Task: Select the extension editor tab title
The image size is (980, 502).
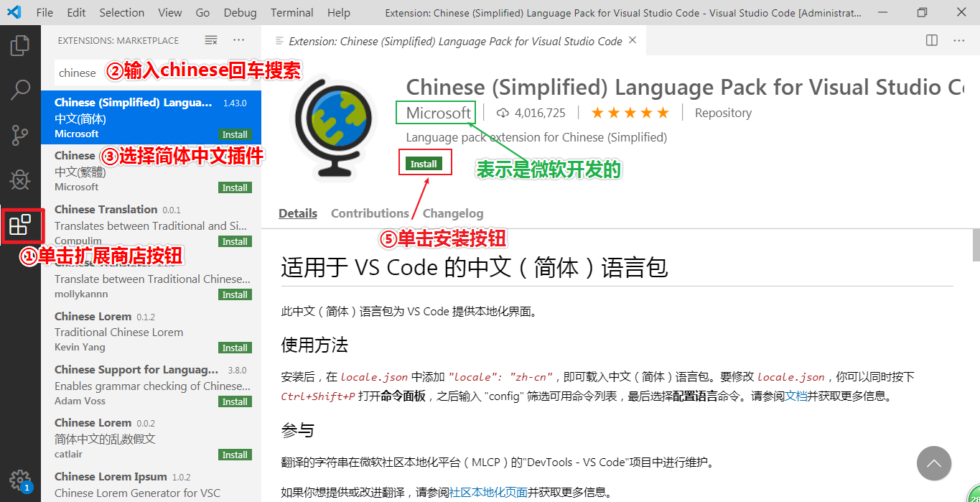Action: [x=455, y=41]
